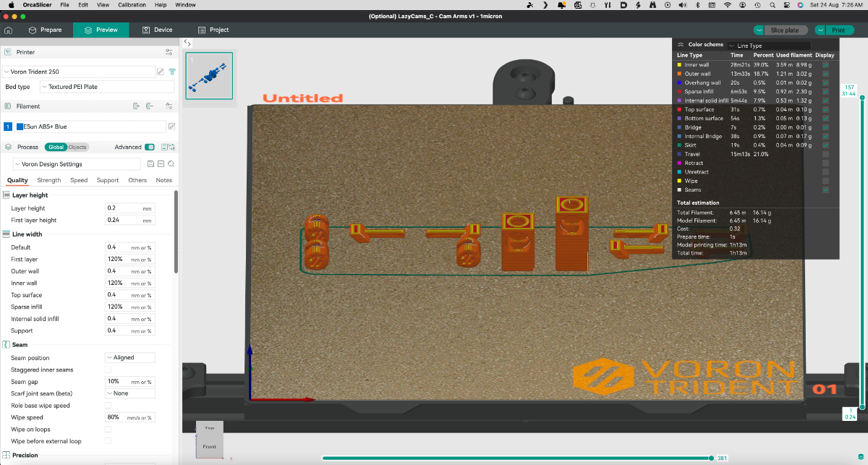Open the Seam position dropdown

coord(130,357)
